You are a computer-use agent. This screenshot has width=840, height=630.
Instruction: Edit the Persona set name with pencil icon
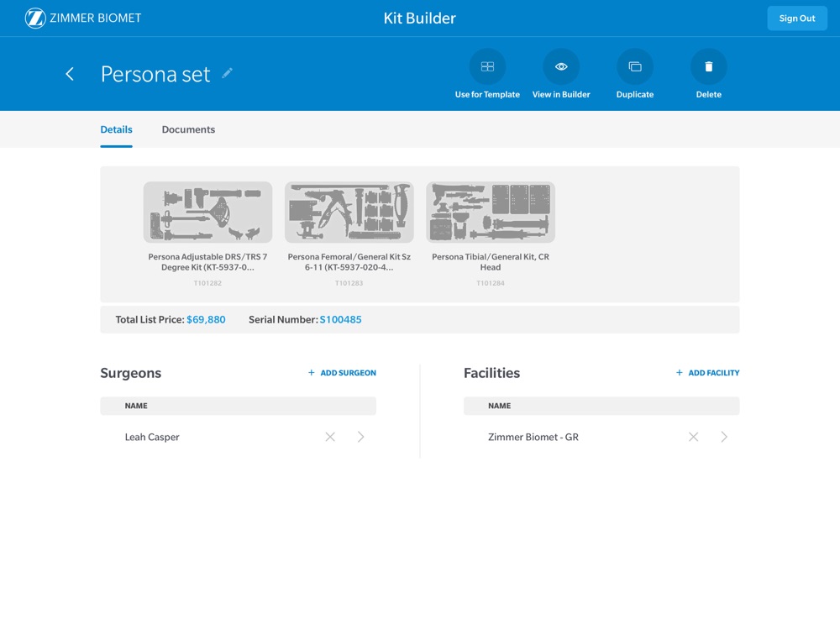[x=227, y=73]
